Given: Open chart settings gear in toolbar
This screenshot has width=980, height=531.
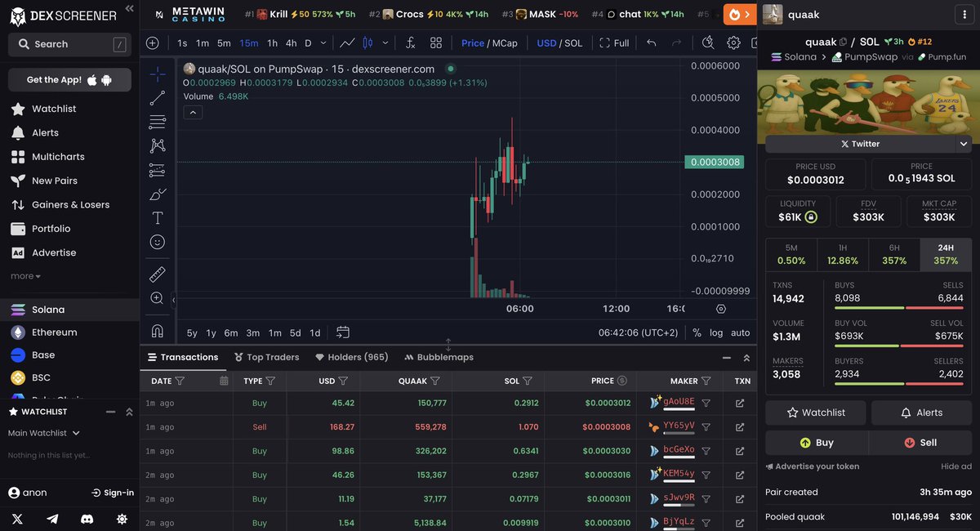Looking at the screenshot, I should click(x=733, y=43).
